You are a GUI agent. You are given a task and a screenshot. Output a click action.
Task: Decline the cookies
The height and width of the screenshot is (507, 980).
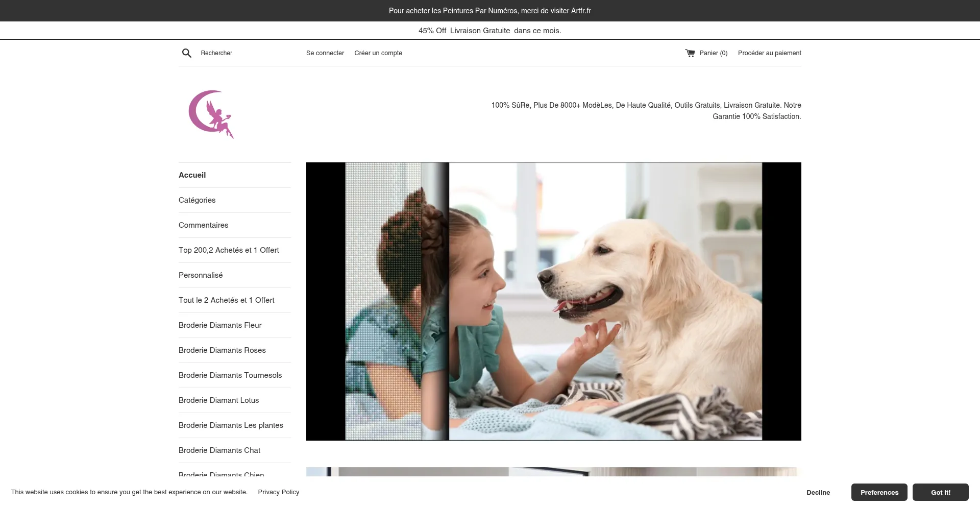point(818,492)
